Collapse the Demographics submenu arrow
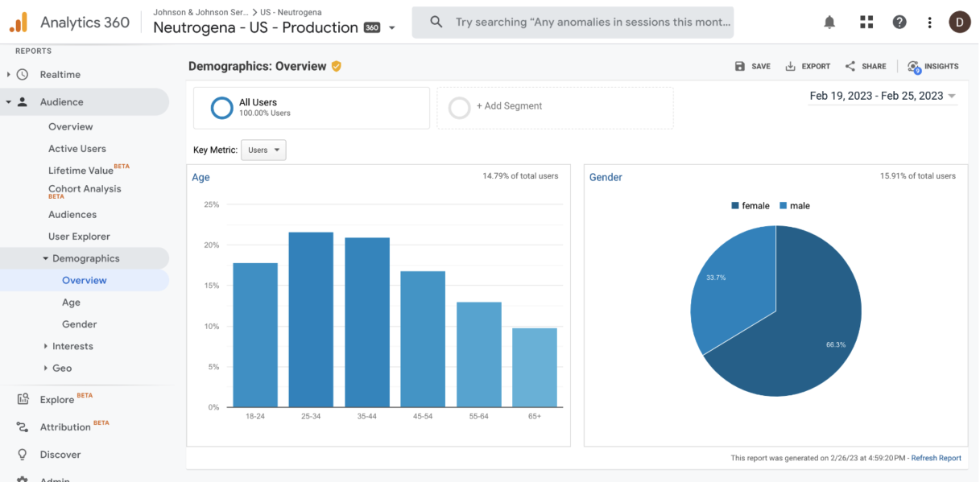Screen dimensions: 980x482 point(46,258)
